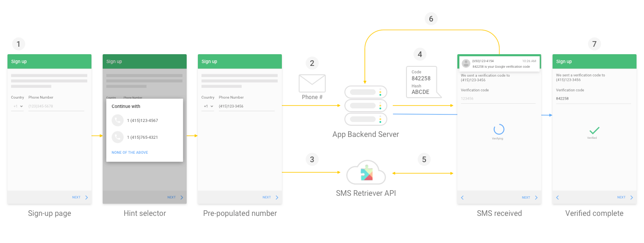Screen dimensions: 644x243
Task: Click the SMS Retriever API cloud icon
Action: (366, 173)
